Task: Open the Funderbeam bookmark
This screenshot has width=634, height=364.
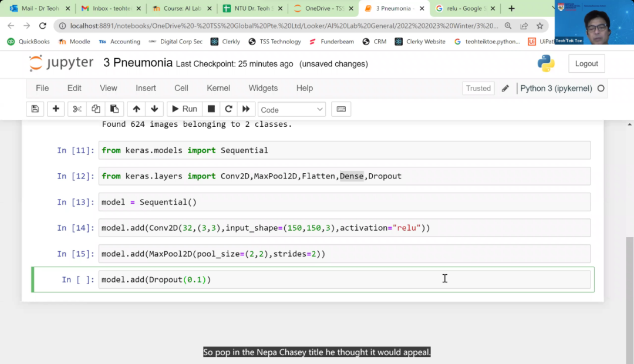Action: click(332, 42)
